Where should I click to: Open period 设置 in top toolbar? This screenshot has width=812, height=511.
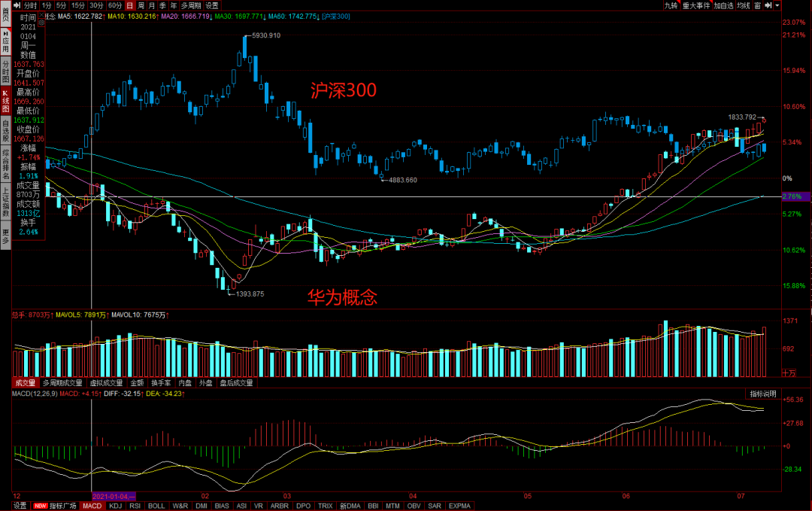click(212, 5)
